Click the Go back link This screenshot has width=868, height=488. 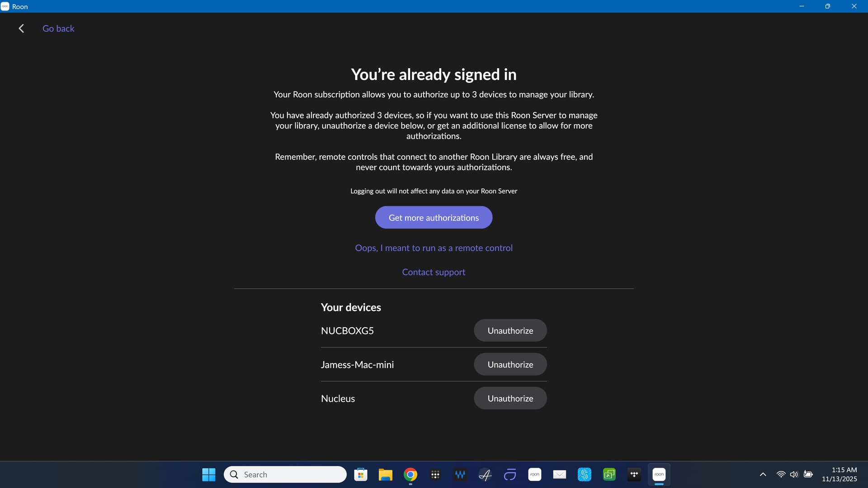(x=58, y=28)
